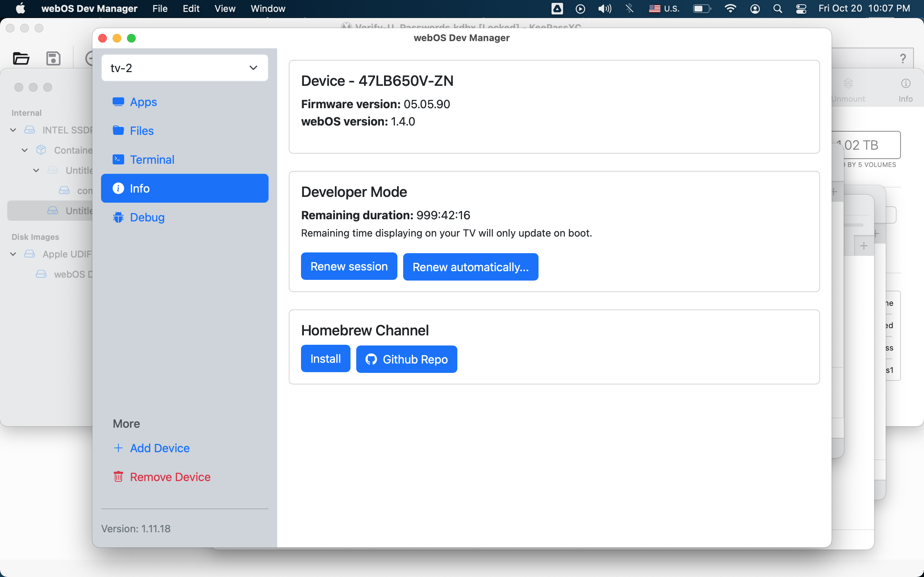The height and width of the screenshot is (577, 924).
Task: Click Renew session button
Action: pos(349,267)
